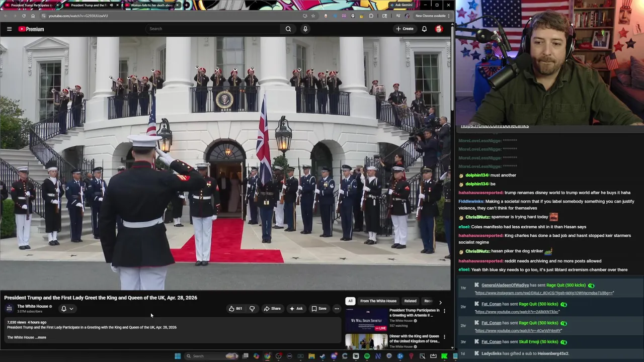Open 'Dinner with the King and Queen' thumbnail
644x362 pixels.
(366, 341)
